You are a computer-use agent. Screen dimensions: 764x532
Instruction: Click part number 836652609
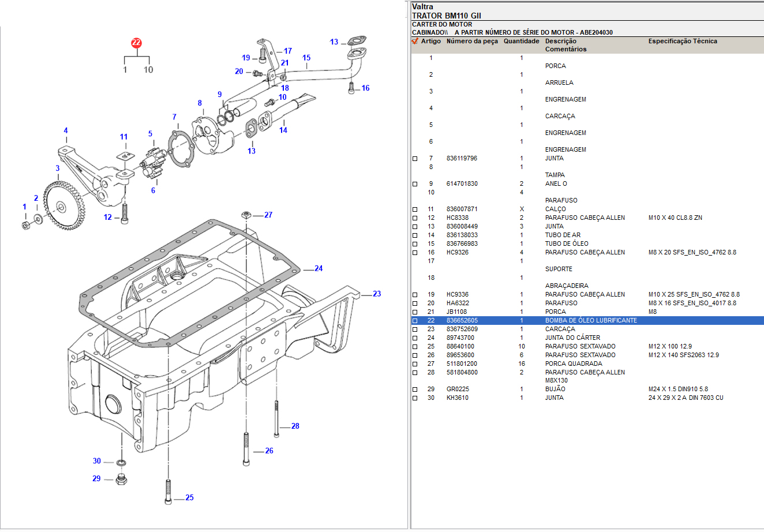tap(462, 329)
